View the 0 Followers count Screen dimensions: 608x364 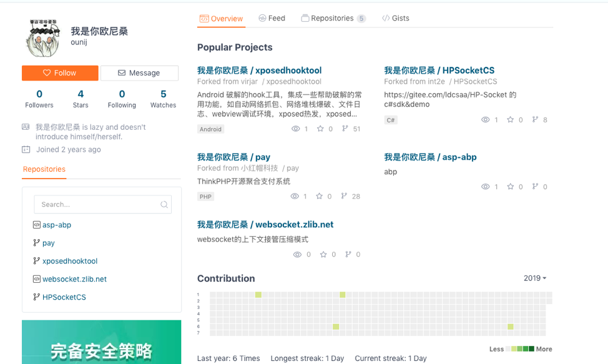coord(39,99)
